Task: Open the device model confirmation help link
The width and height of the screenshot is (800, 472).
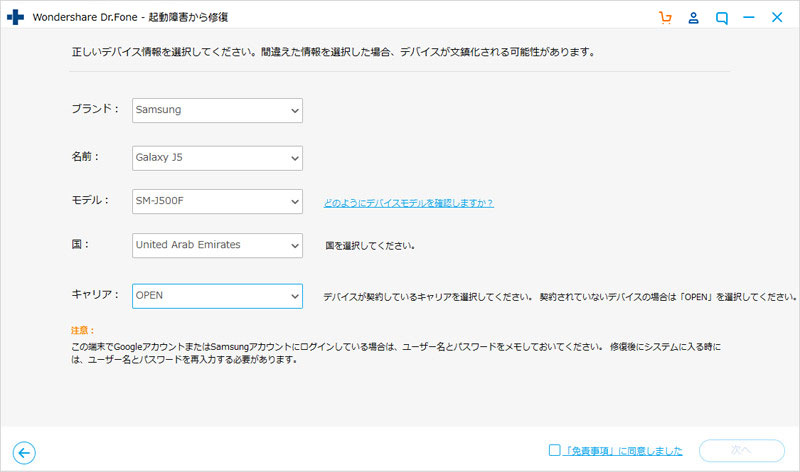Action: [409, 203]
